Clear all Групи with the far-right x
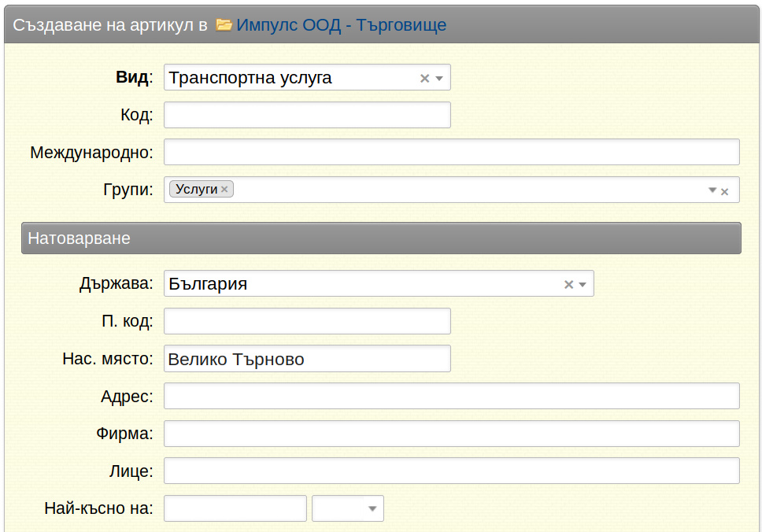 (x=724, y=192)
